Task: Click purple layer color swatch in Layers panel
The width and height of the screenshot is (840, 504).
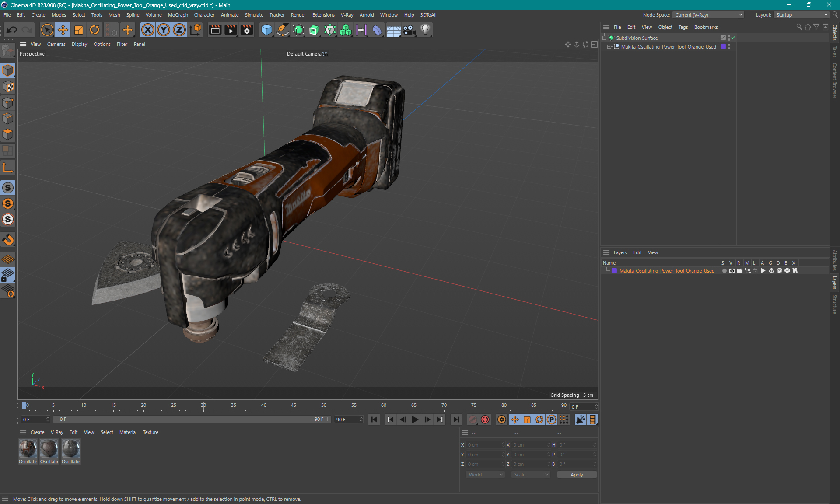Action: point(614,271)
